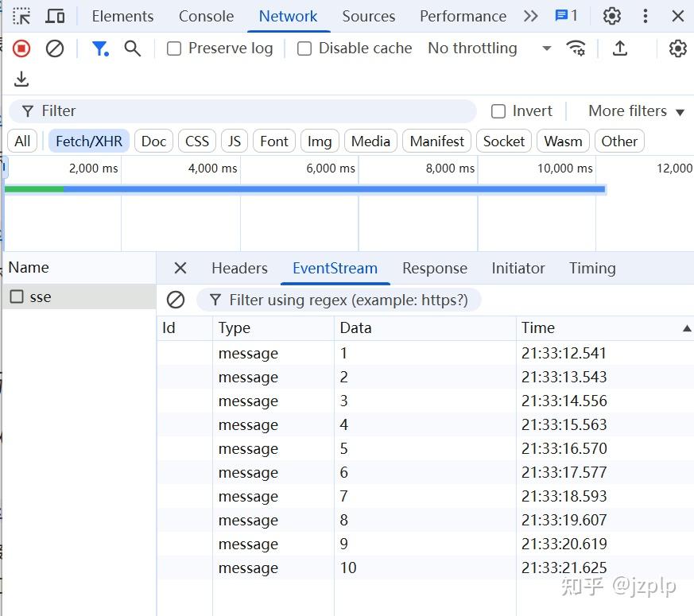Check the Disable cache option
This screenshot has height=616, width=694.
(x=304, y=48)
